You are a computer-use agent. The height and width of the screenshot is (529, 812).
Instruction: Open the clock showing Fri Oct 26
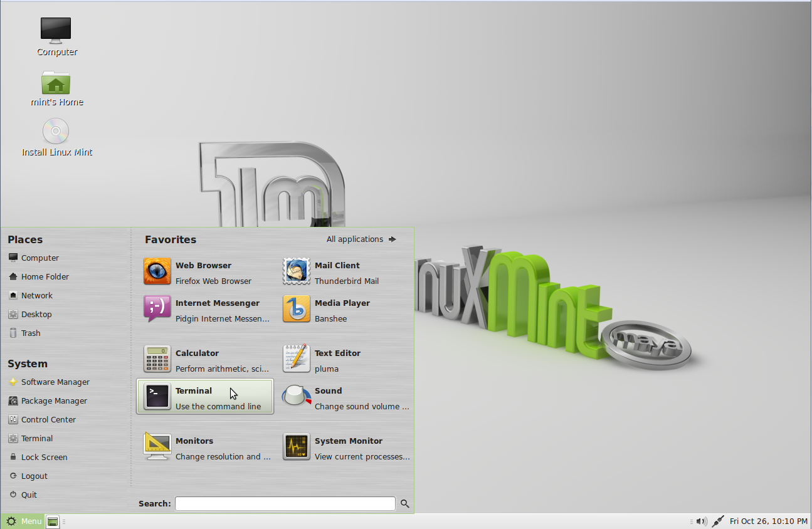coord(768,521)
